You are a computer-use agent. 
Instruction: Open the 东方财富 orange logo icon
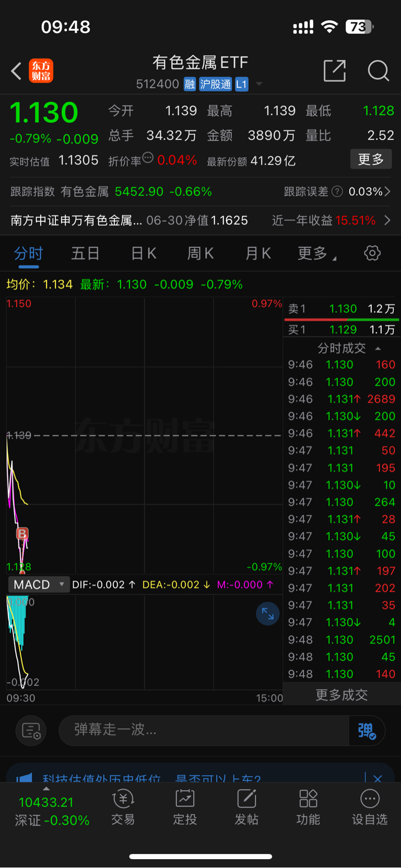[41, 70]
